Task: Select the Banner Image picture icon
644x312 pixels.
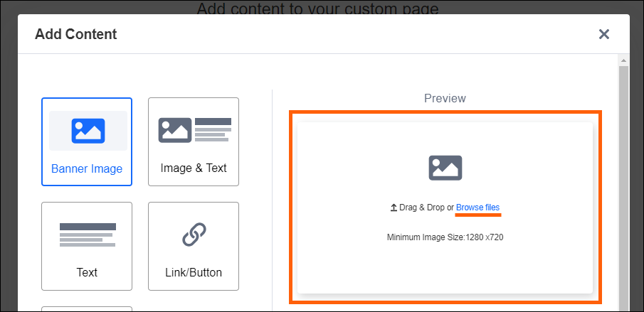Action: click(x=88, y=131)
